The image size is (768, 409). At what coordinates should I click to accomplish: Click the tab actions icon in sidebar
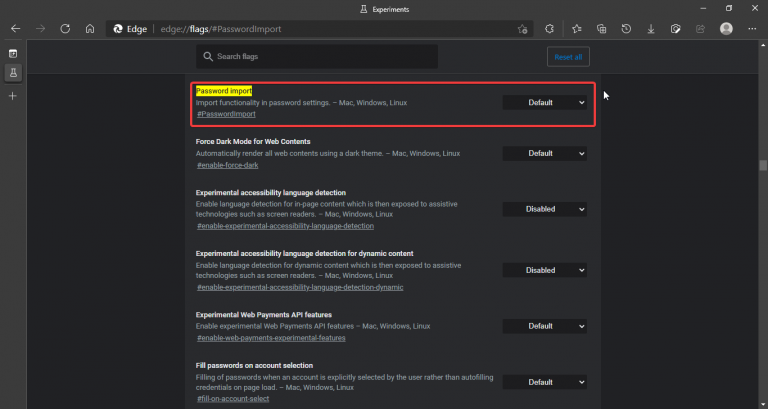(13, 53)
